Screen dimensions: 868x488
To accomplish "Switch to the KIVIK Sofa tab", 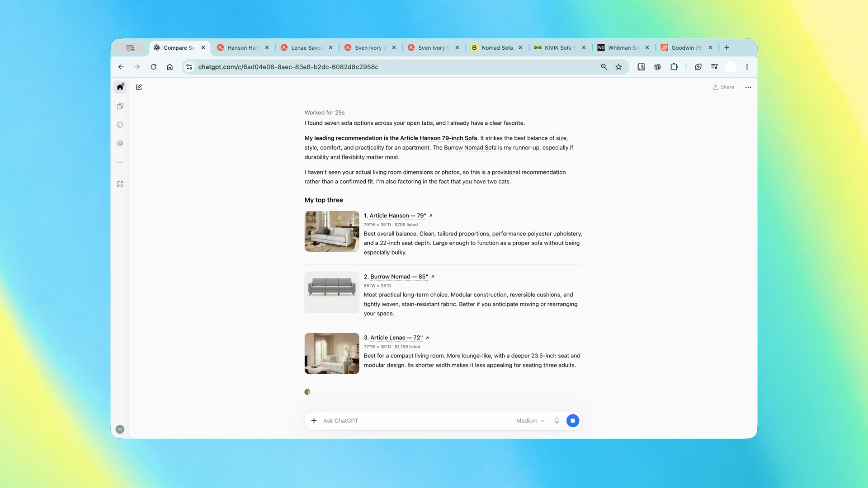I will pos(560,47).
